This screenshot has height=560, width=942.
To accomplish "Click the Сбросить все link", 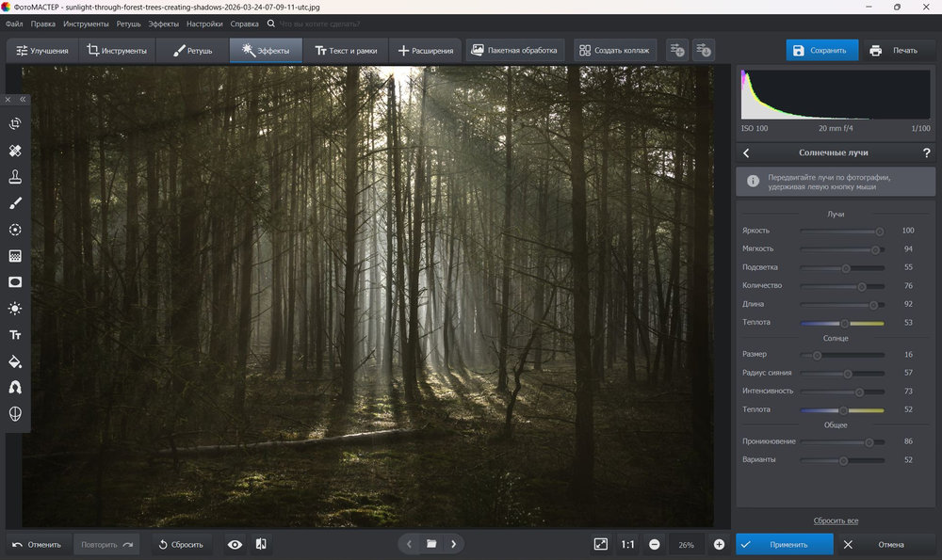I will tap(836, 521).
